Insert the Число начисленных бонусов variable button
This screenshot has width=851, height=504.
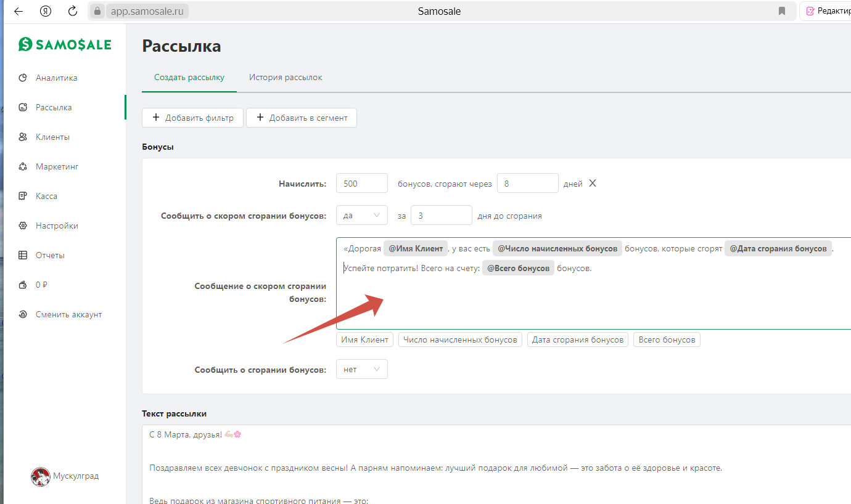[460, 339]
